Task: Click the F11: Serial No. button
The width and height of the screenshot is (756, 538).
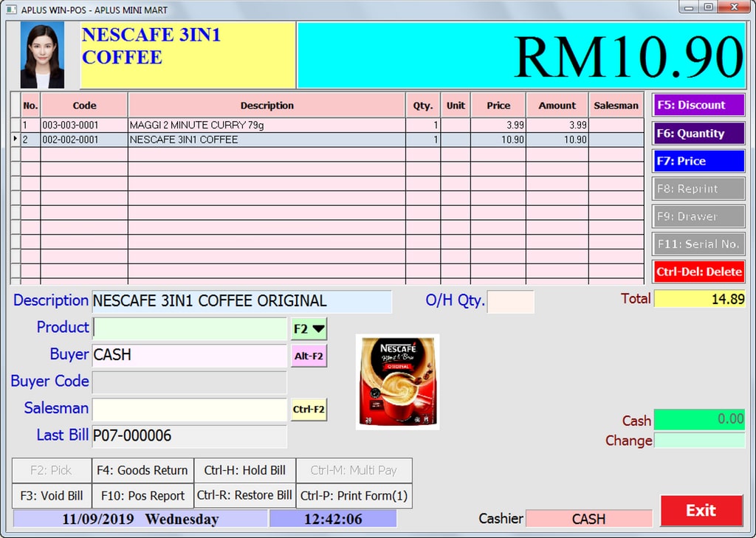Action: point(698,244)
